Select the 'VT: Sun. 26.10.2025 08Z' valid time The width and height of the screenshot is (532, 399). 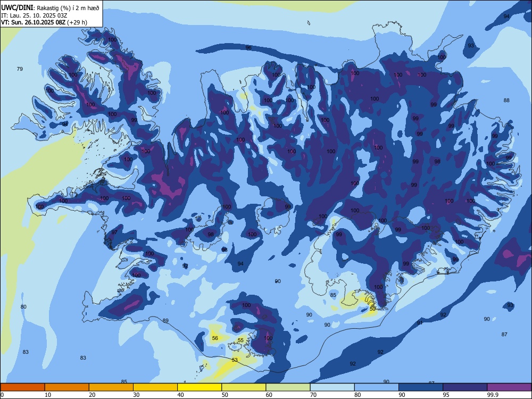pyautogui.click(x=33, y=22)
